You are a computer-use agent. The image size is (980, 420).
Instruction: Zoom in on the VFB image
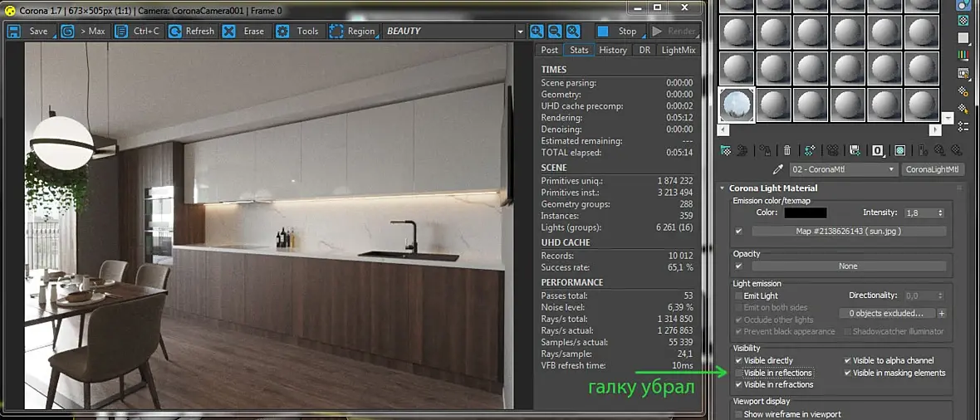pyautogui.click(x=537, y=32)
